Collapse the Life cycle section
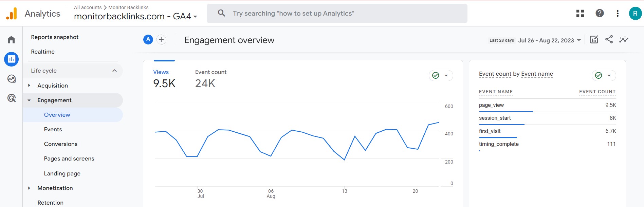Viewport: 644px width, 207px height. (114, 71)
